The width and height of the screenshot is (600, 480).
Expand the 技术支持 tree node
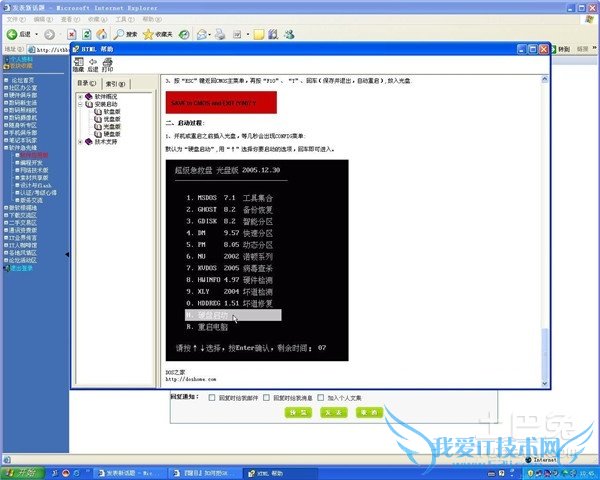[80, 142]
